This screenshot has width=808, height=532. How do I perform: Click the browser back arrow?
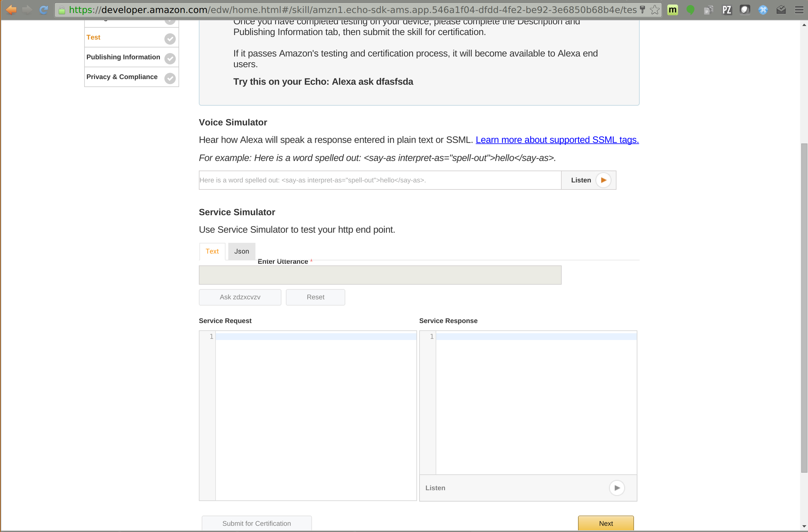click(x=11, y=10)
